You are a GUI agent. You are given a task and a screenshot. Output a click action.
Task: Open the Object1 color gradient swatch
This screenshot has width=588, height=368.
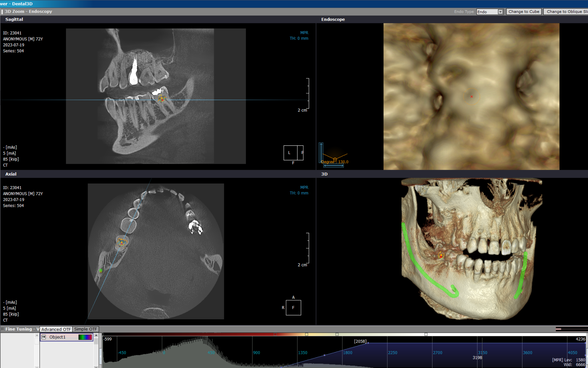tap(85, 337)
